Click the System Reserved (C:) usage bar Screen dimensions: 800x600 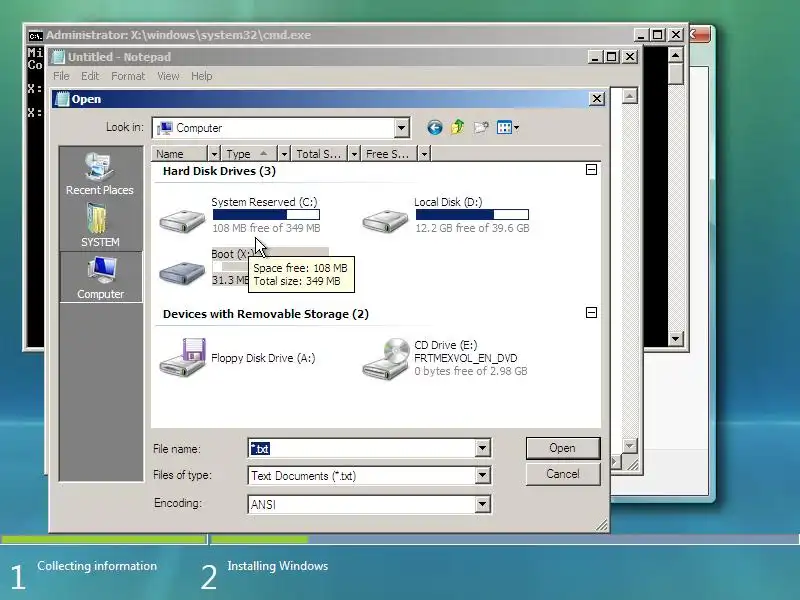pos(266,215)
